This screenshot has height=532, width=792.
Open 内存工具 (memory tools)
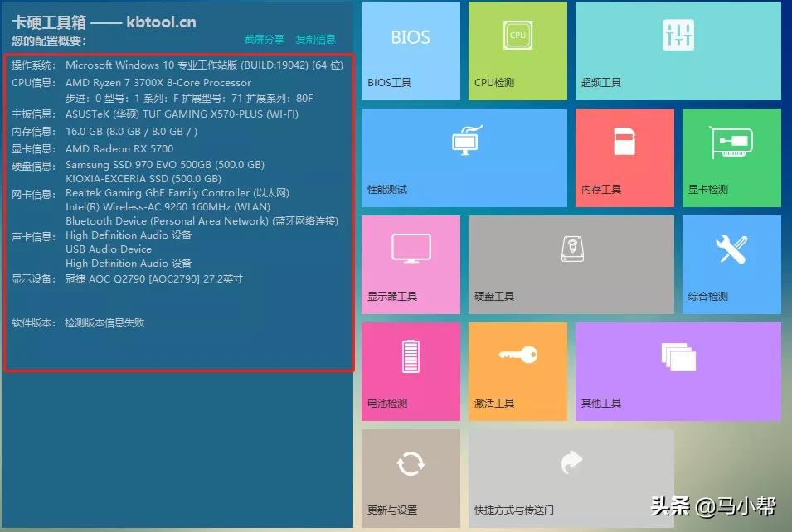[624, 157]
